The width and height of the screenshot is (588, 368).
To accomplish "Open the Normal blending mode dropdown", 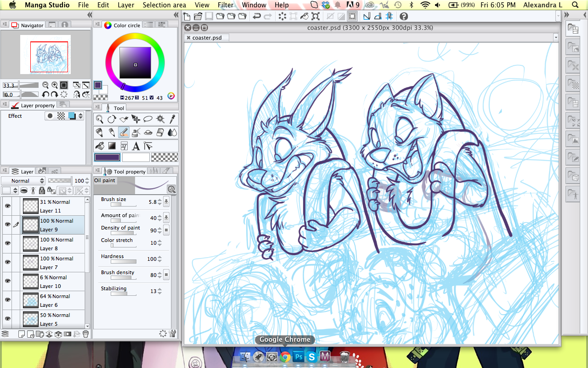I will [23, 181].
